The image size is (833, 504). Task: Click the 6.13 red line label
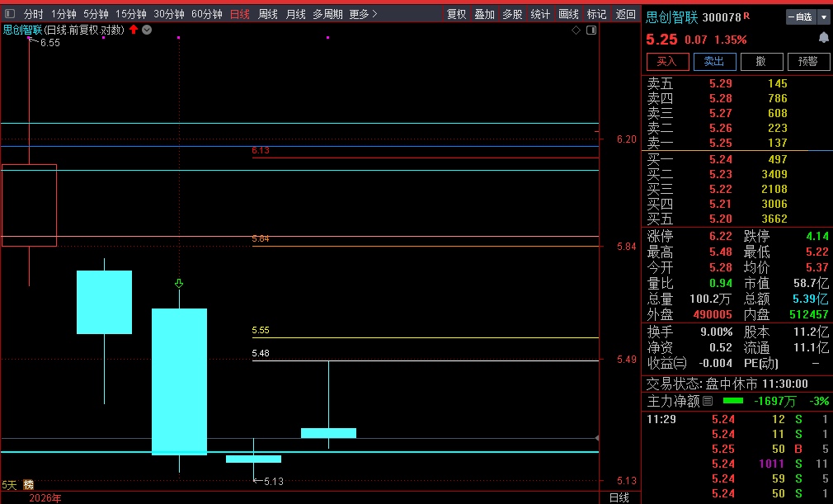261,151
